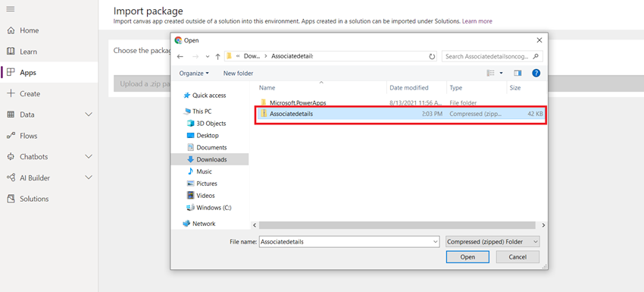This screenshot has width=644, height=292.
Task: Click the Associatedetails breadcrumb in address bar
Action: point(292,56)
